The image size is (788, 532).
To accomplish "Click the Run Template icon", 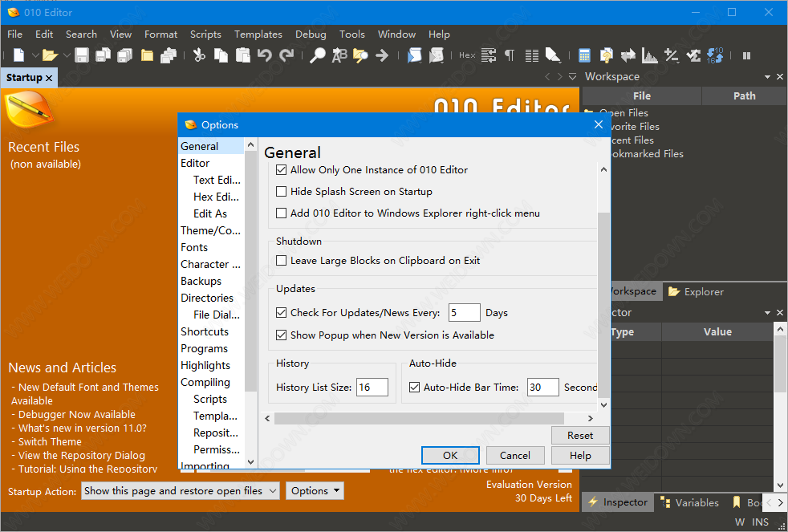I will click(437, 55).
